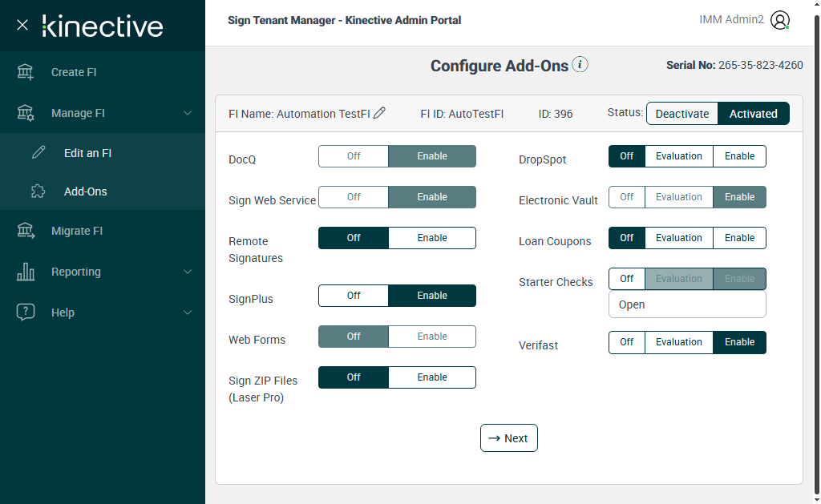Set Verifast to Enable

[739, 342]
